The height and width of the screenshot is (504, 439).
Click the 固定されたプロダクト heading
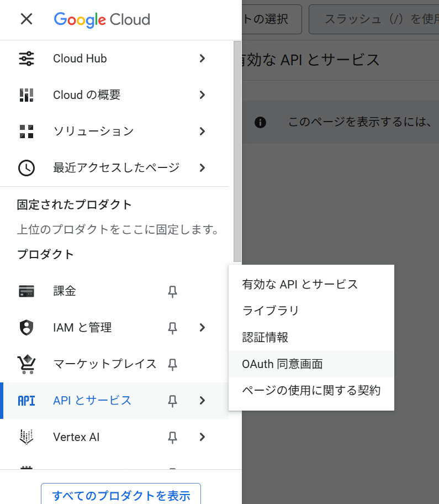[x=74, y=204]
